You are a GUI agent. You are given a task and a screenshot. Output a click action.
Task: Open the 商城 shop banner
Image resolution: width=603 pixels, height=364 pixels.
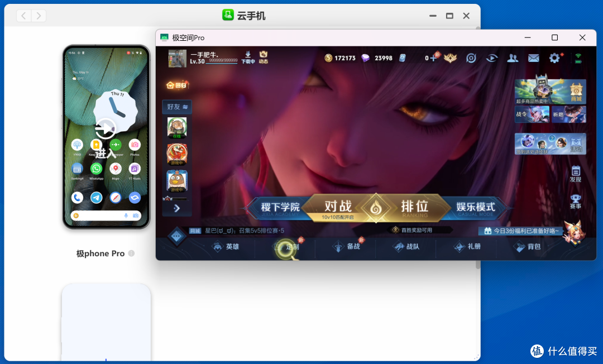tap(551, 92)
